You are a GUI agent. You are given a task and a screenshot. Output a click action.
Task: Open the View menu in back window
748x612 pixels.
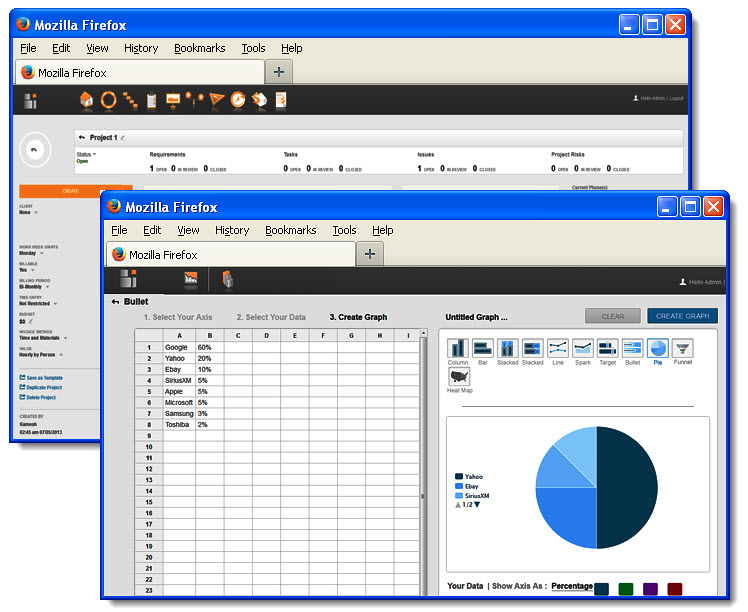tap(97, 48)
